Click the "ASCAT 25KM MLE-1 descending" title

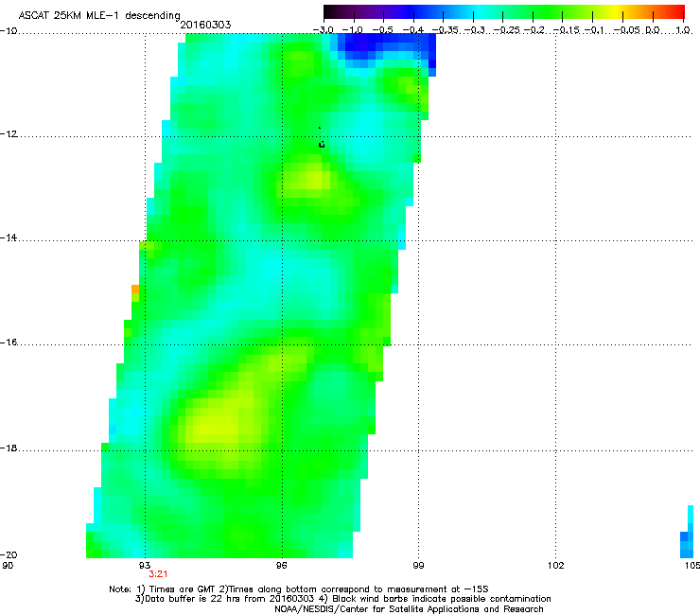coord(99,15)
